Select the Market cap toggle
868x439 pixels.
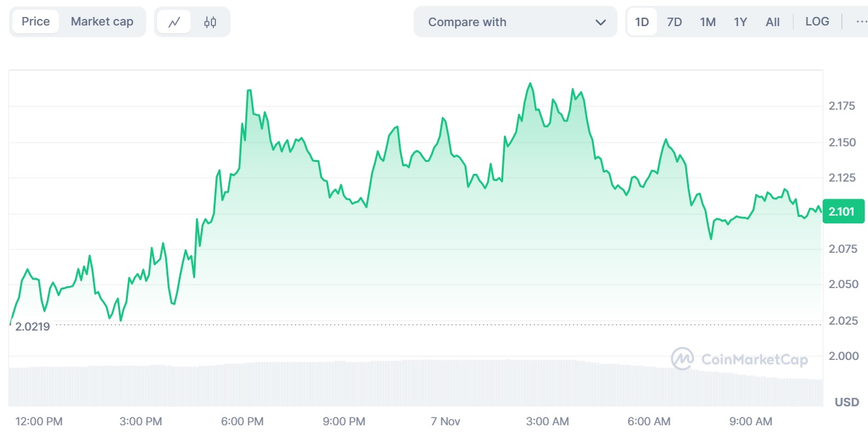pyautogui.click(x=102, y=22)
